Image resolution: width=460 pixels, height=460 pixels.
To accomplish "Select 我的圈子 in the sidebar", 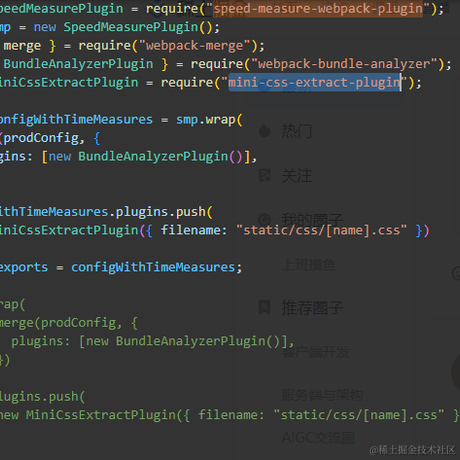I will point(312,220).
